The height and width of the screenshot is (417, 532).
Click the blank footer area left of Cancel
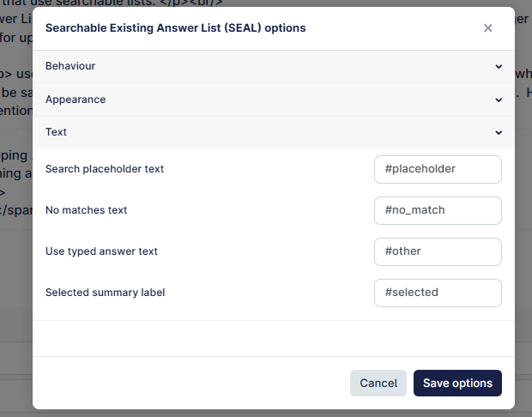pyautogui.click(x=191, y=383)
